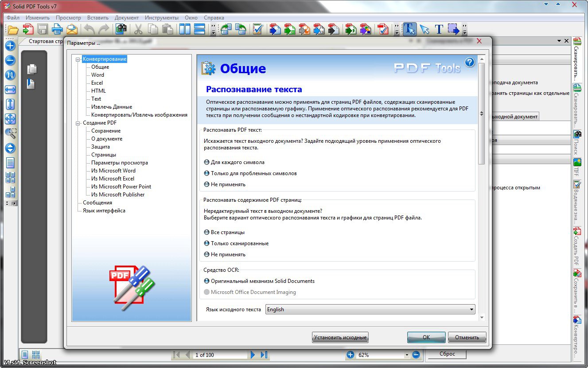This screenshot has width=588, height=368.
Task: Select Язык интерфейса tree item
Action: [104, 211]
